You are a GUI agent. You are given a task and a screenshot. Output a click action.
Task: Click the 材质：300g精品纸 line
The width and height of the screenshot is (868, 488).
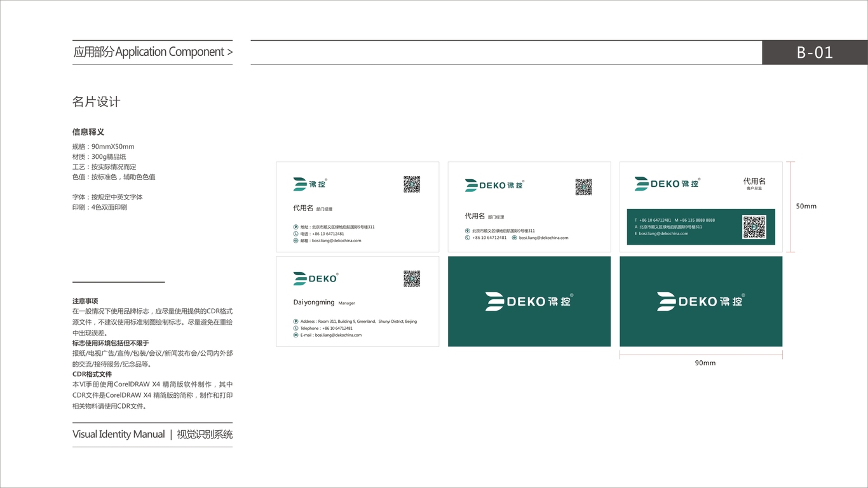(99, 157)
